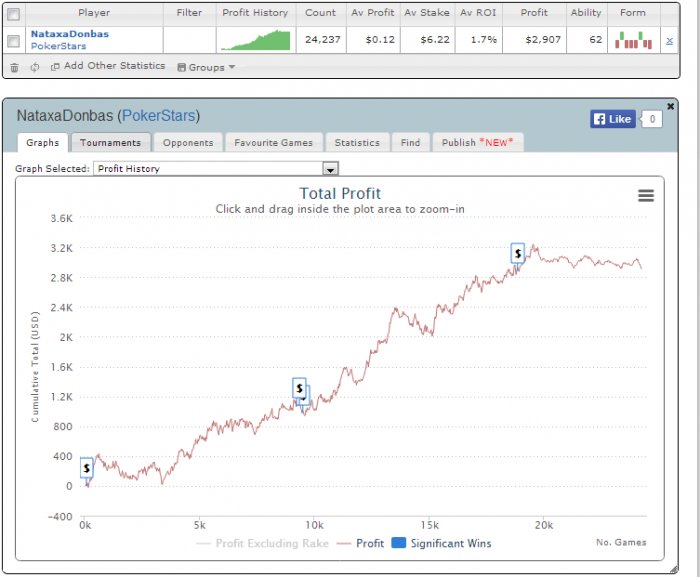This screenshot has width=700, height=577.
Task: Click the significant win marker near 10k games
Action: click(300, 388)
